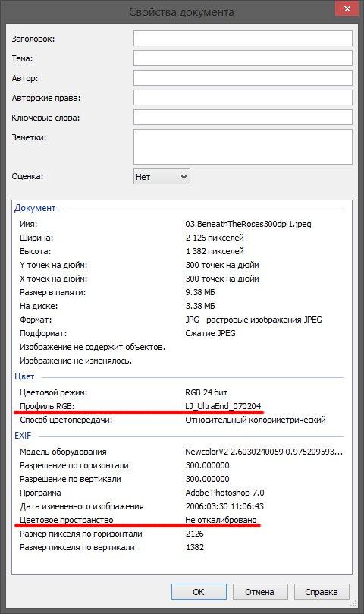The width and height of the screenshot is (364, 614).
Task: Click the date value 2006:03:30 11:06:43
Action: (224, 507)
